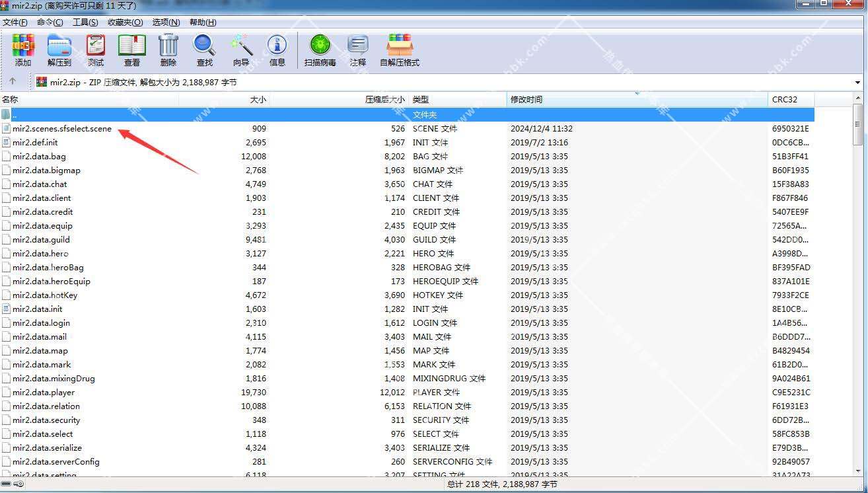Click the 添加 (Add) toolbar icon

(x=23, y=45)
